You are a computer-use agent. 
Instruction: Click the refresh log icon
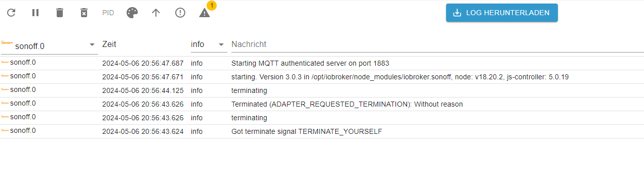(x=11, y=13)
